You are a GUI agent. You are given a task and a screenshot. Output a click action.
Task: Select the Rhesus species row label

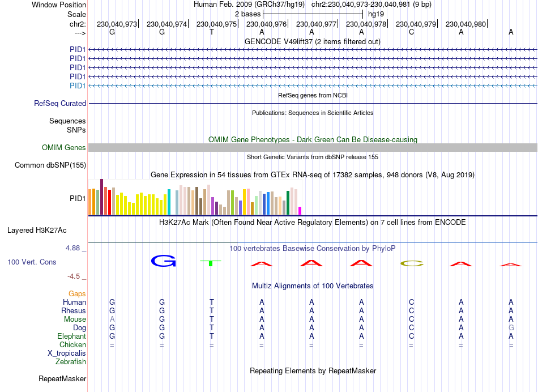coord(74,310)
